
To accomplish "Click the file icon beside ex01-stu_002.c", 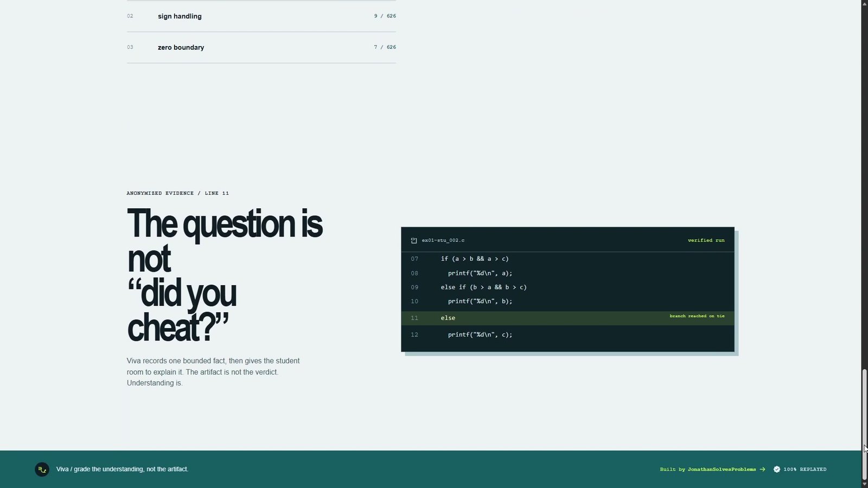I will 414,241.
